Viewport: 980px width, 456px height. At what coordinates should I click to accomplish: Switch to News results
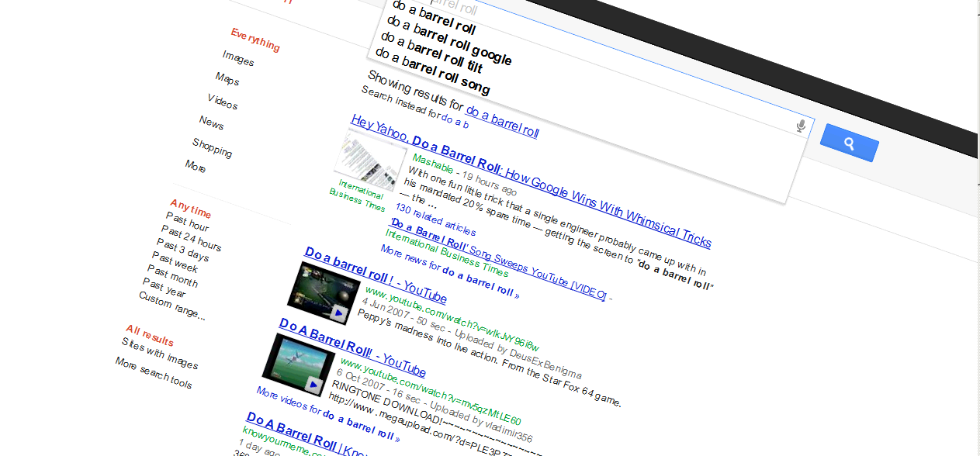211,123
